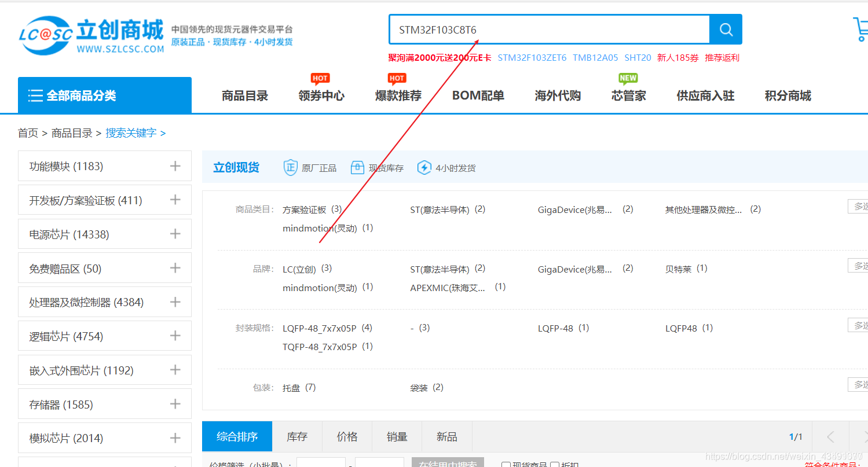Viewport: 868px width, 467px height.
Task: Filter packaging by 托盘 (7)
Action: coord(299,388)
